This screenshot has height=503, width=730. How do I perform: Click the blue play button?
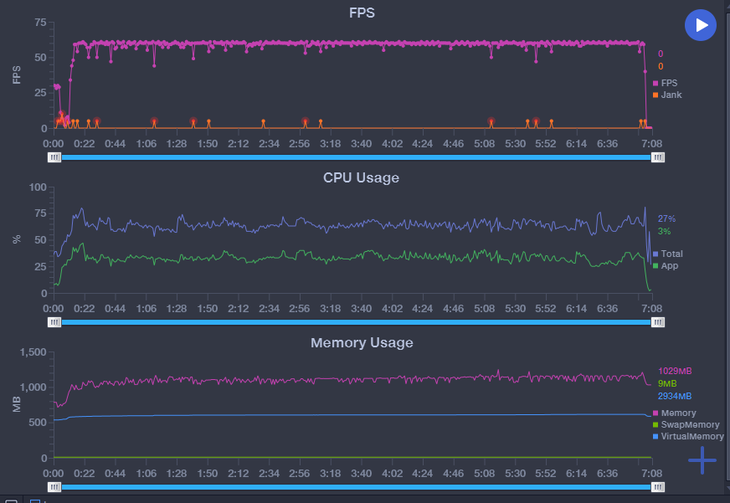pyautogui.click(x=701, y=25)
